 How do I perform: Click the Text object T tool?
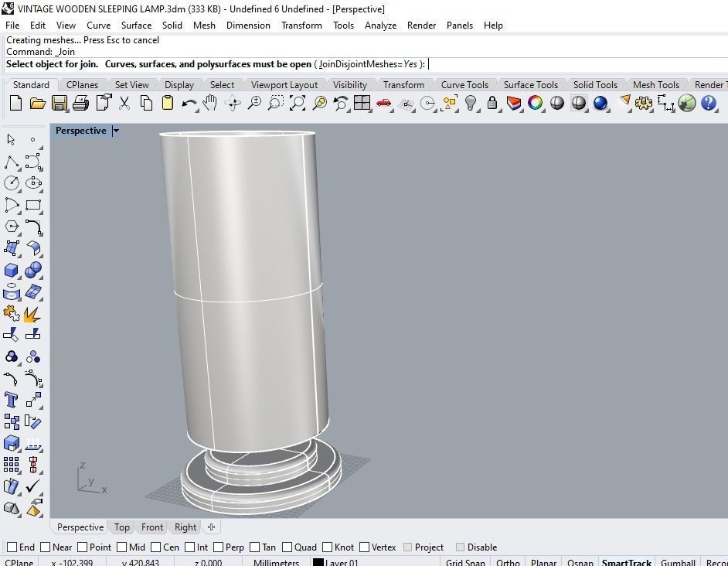[11, 400]
